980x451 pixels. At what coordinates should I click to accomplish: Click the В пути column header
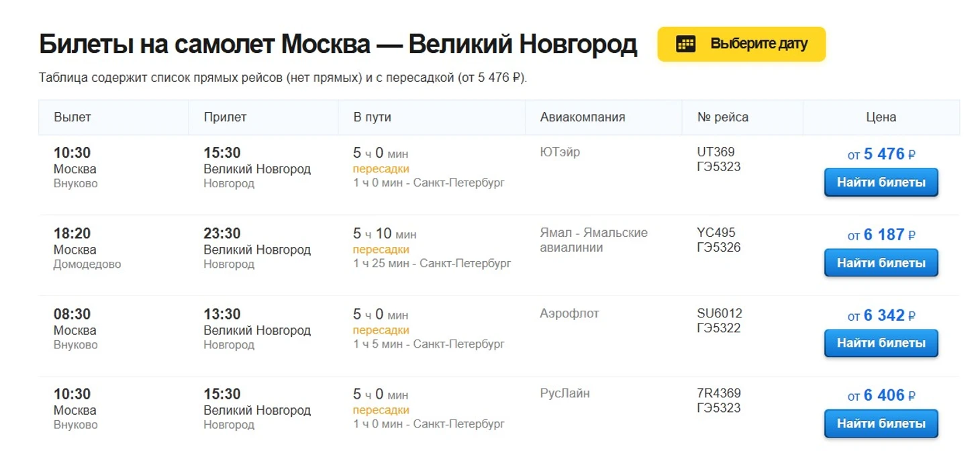373,117
